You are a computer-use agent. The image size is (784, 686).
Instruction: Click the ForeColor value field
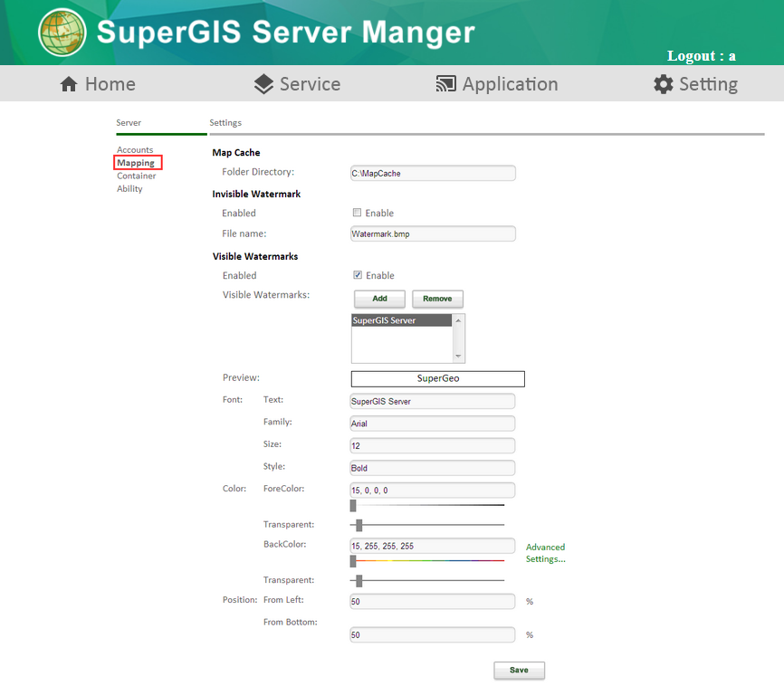tap(433, 490)
